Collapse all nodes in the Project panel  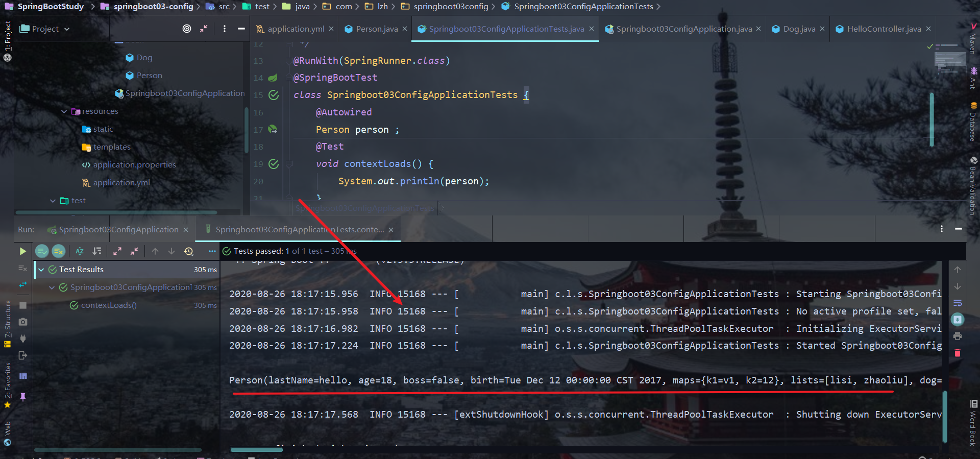click(x=204, y=29)
